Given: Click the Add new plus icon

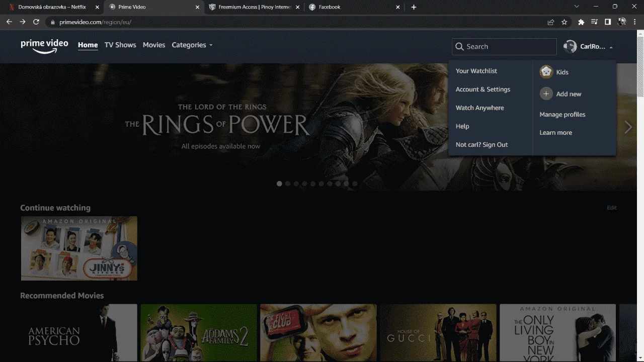Looking at the screenshot, I should (x=546, y=94).
